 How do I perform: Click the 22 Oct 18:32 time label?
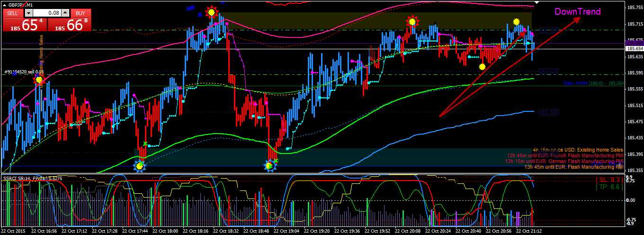(227, 232)
